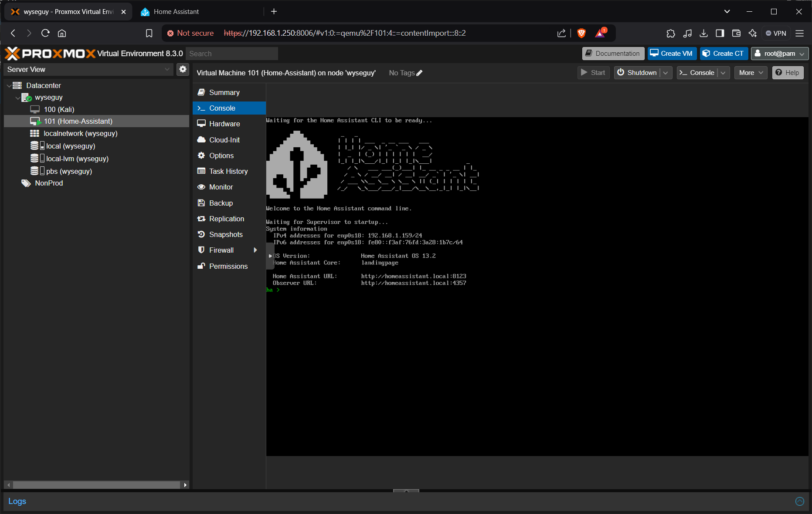The width and height of the screenshot is (812, 514).
Task: Open the Summary panel for VM 101
Action: (x=229, y=92)
